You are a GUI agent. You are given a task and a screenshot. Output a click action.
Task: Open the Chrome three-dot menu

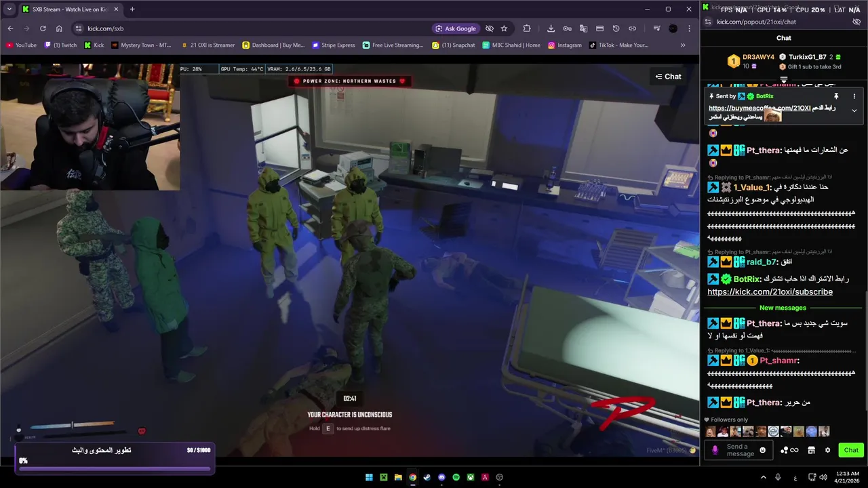[689, 28]
